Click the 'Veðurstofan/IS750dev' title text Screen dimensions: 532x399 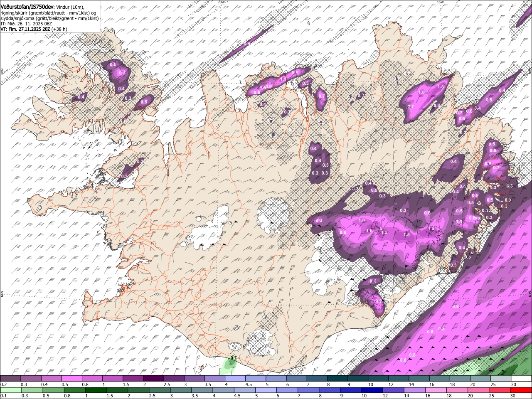27,7
